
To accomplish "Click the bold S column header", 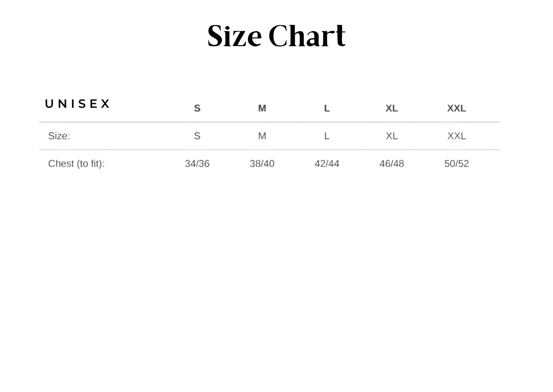I will 197,108.
